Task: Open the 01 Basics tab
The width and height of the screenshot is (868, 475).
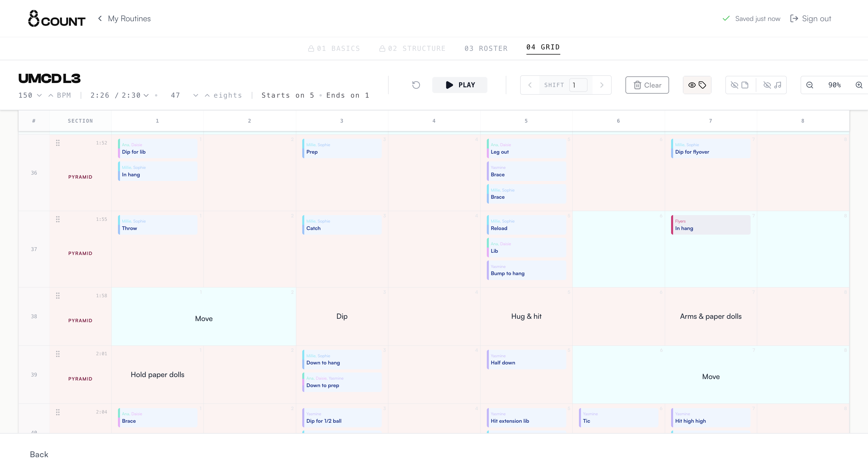Action: 334,49
